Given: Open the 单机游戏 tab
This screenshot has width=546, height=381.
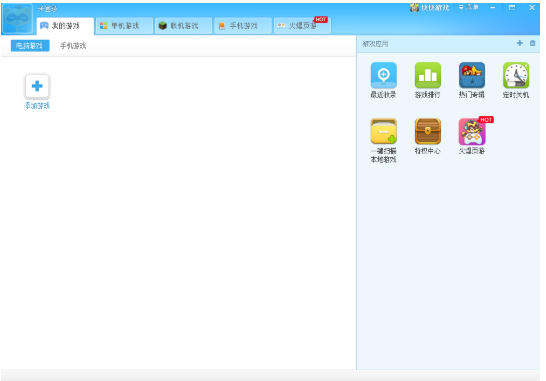Looking at the screenshot, I should tap(124, 26).
